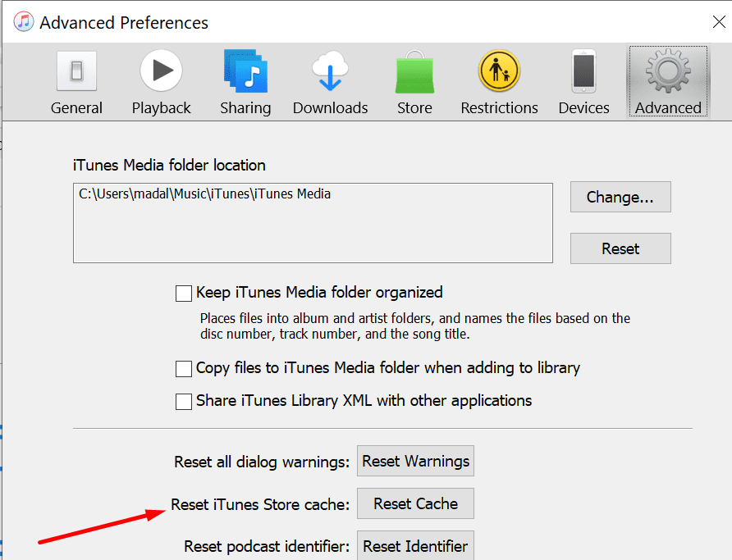Click the Reset Identifier button
Image resolution: width=732 pixels, height=560 pixels.
415,545
